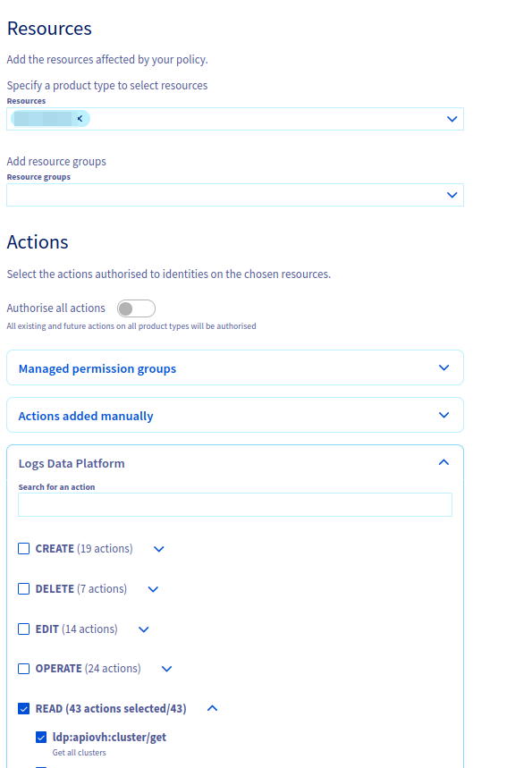Screen dimensions: 532x768
Task: Collapse the Logs Data Platform section
Action: (x=443, y=462)
